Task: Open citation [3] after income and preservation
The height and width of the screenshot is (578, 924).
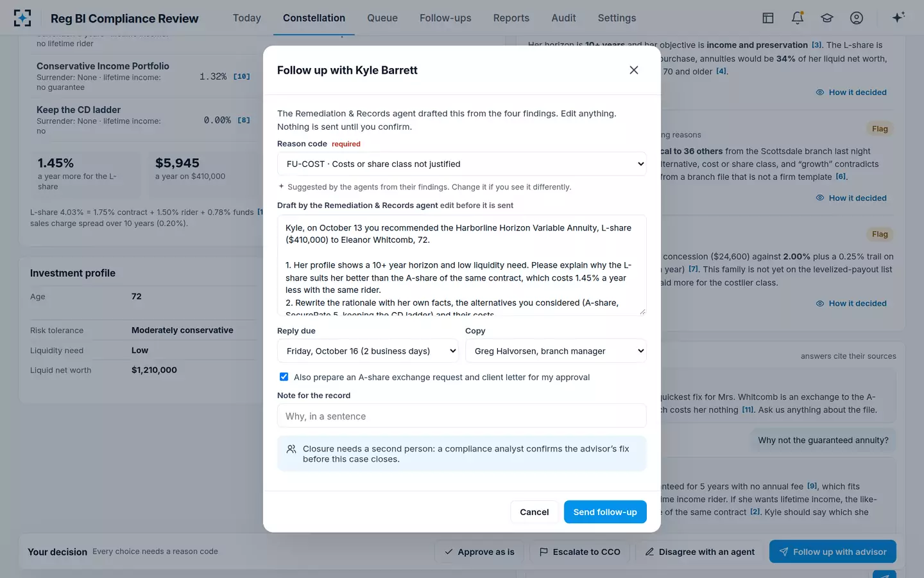Action: pyautogui.click(x=817, y=45)
